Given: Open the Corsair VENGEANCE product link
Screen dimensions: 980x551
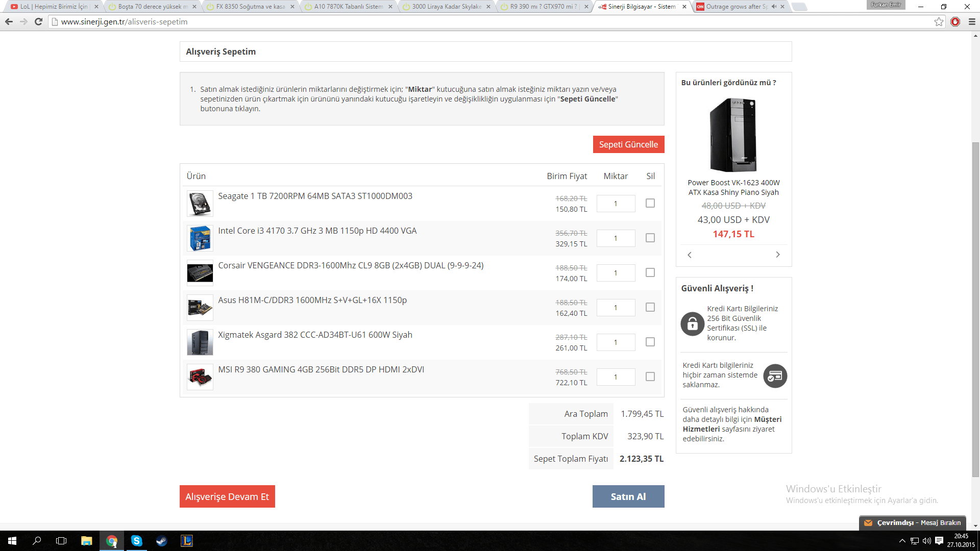Looking at the screenshot, I should tap(351, 265).
